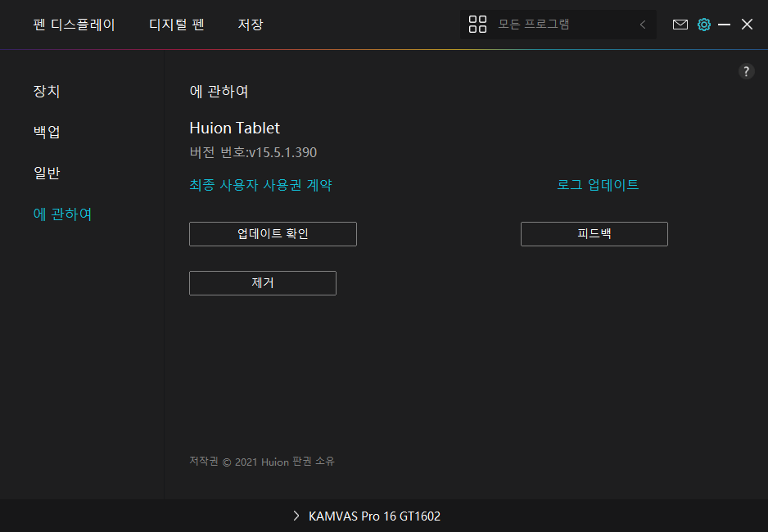Open the 저장 tab
768x532 pixels.
251,25
